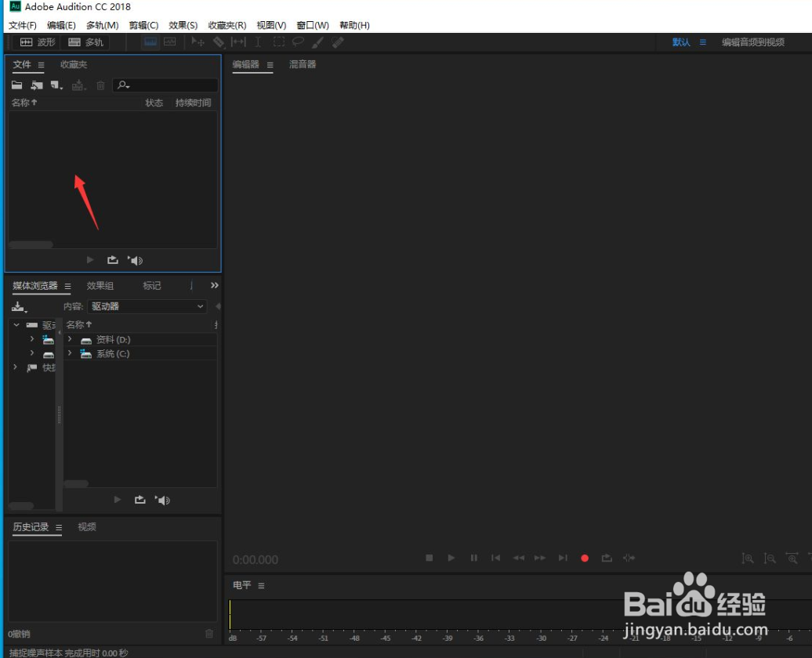Open file icon in Files panel
The height and width of the screenshot is (658, 812).
pyautogui.click(x=17, y=85)
